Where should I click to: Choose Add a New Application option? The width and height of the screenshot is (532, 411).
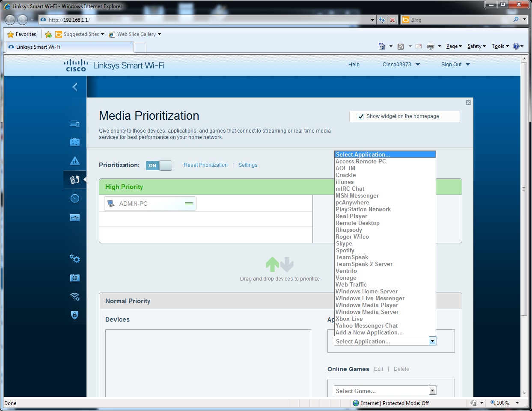point(385,332)
